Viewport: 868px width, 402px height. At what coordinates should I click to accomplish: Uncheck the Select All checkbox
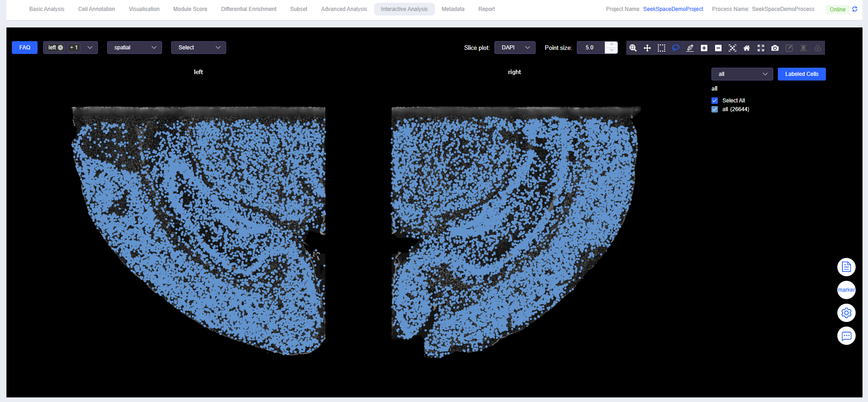[x=715, y=101]
